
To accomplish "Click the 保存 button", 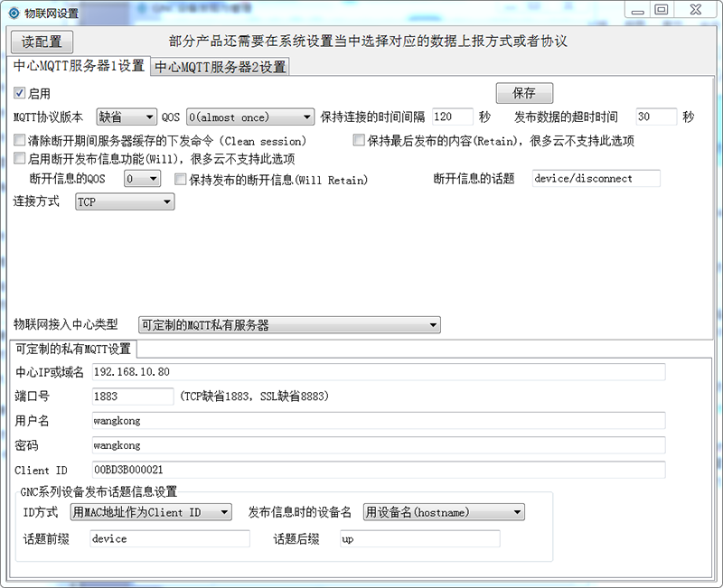I will (x=524, y=93).
